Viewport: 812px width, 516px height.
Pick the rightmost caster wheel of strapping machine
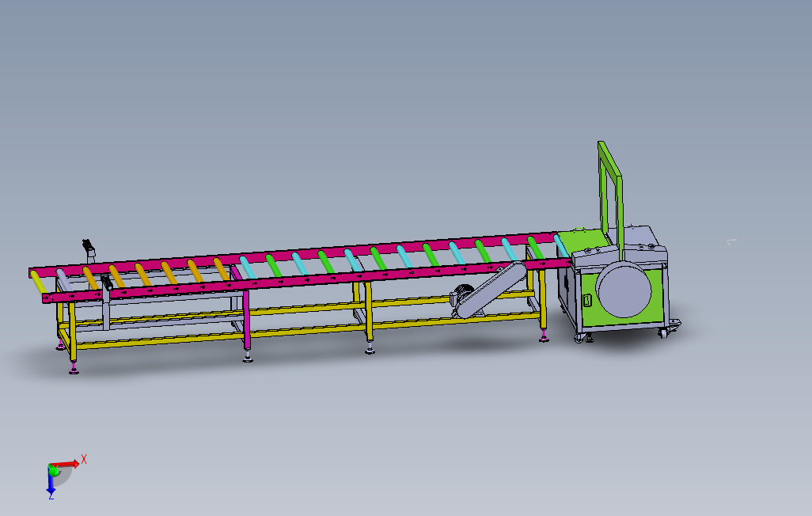click(665, 333)
